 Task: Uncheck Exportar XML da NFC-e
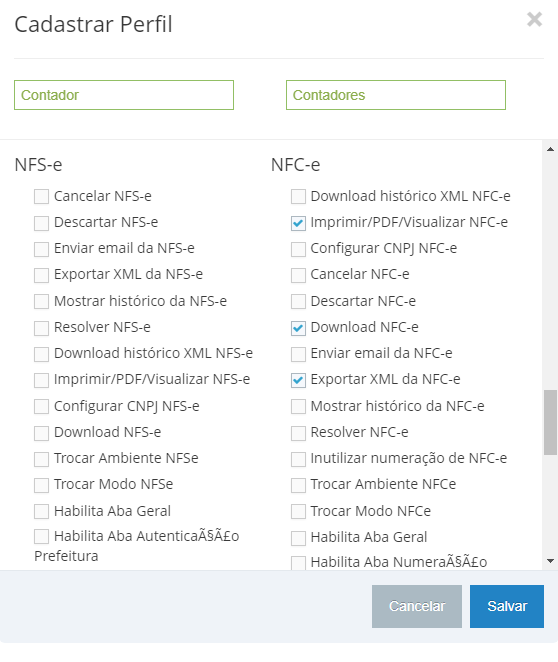pyautogui.click(x=298, y=380)
